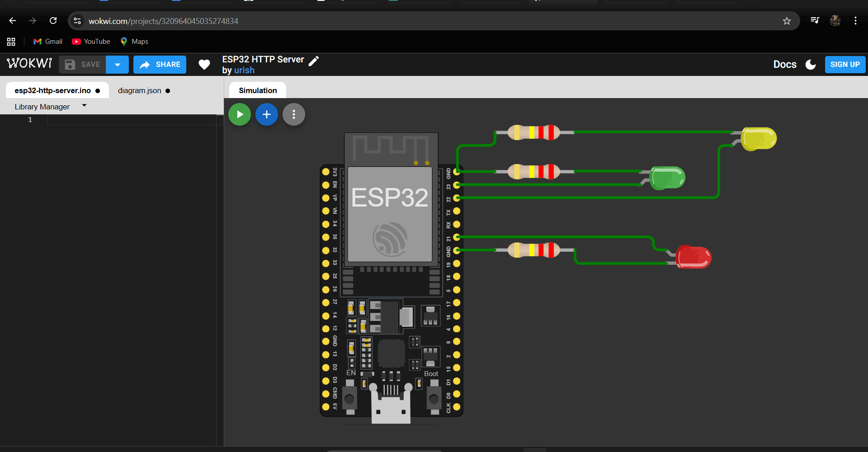The image size is (868, 452).
Task: Click line 1 in the code editor
Action: [x=132, y=120]
